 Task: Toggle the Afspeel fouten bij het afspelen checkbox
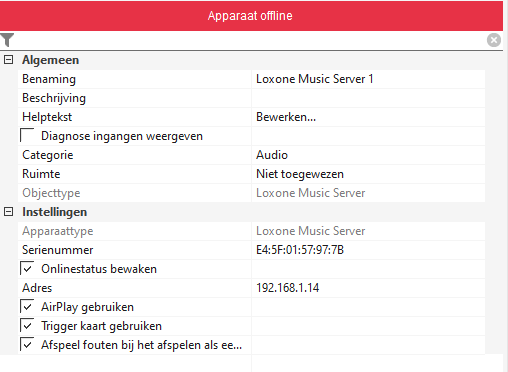click(x=27, y=345)
